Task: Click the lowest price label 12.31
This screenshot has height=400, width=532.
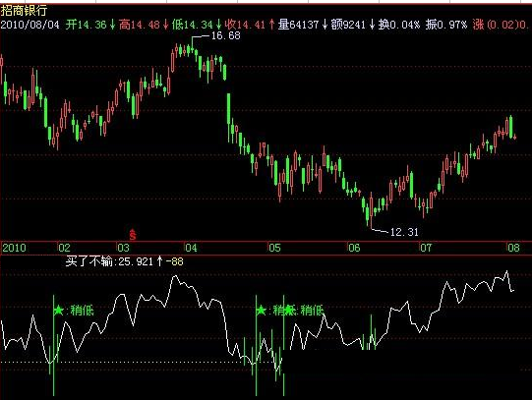Action: (404, 232)
